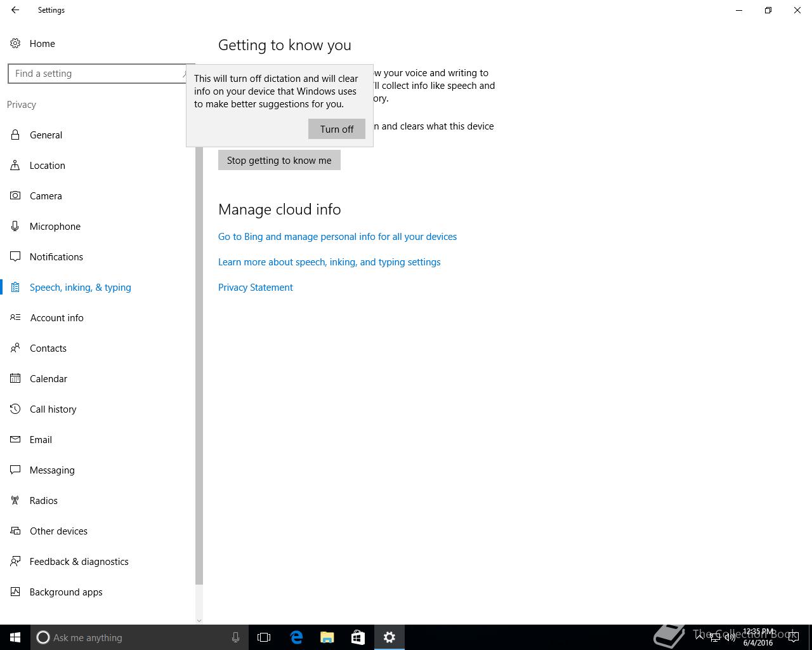Click the Location person icon
The height and width of the screenshot is (650, 812).
pyautogui.click(x=15, y=165)
